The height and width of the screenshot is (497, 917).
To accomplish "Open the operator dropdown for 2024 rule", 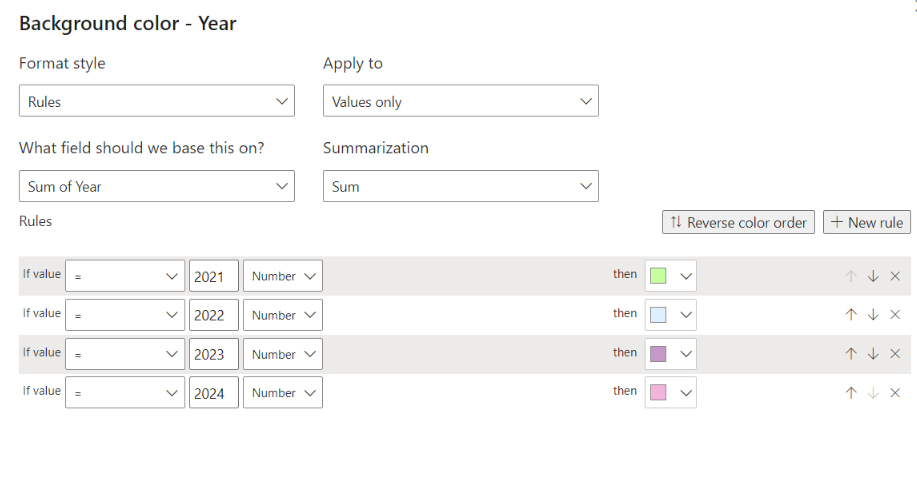I will (x=125, y=392).
